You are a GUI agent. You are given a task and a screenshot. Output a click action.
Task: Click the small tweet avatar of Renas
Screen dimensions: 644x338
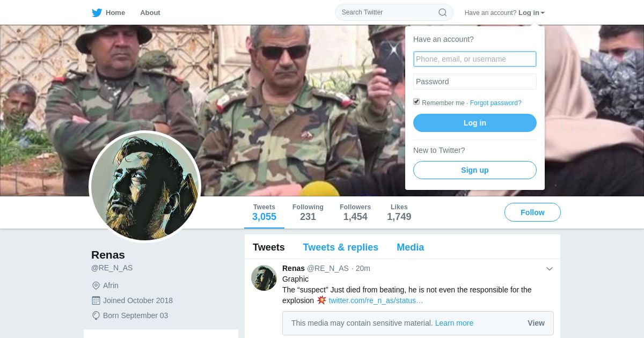pyautogui.click(x=264, y=278)
